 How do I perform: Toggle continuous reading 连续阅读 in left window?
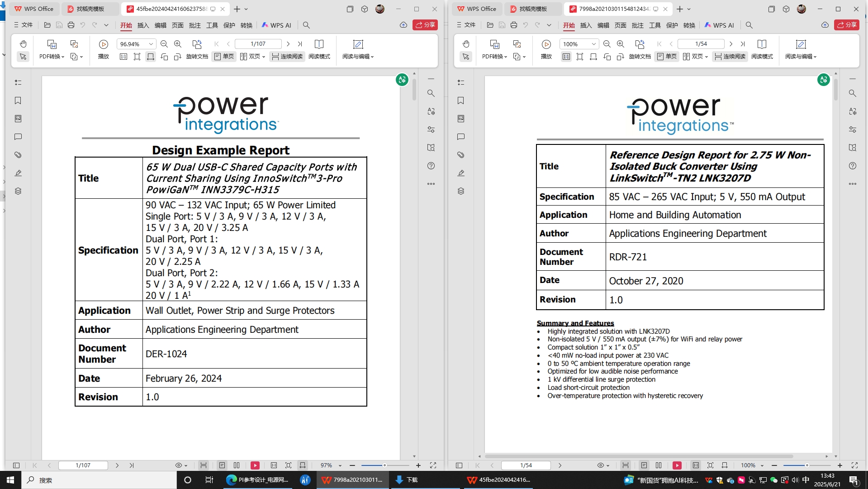click(x=287, y=57)
